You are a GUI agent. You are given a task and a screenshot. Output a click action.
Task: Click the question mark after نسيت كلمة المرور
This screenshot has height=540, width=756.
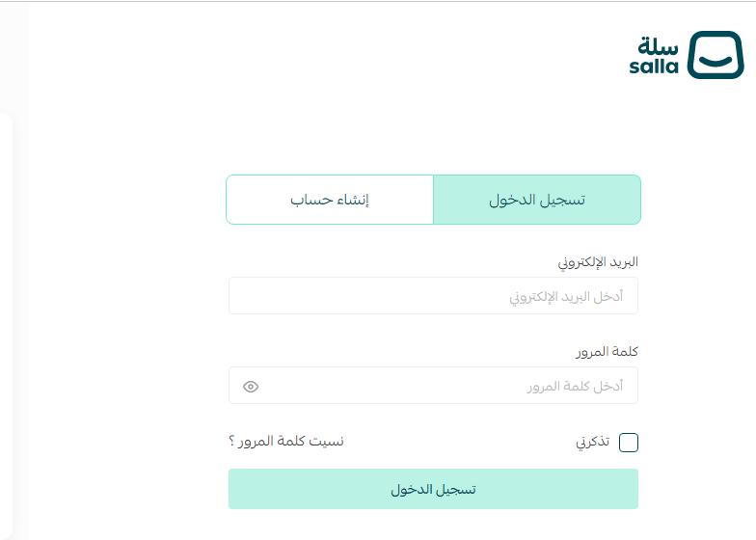[x=232, y=442]
